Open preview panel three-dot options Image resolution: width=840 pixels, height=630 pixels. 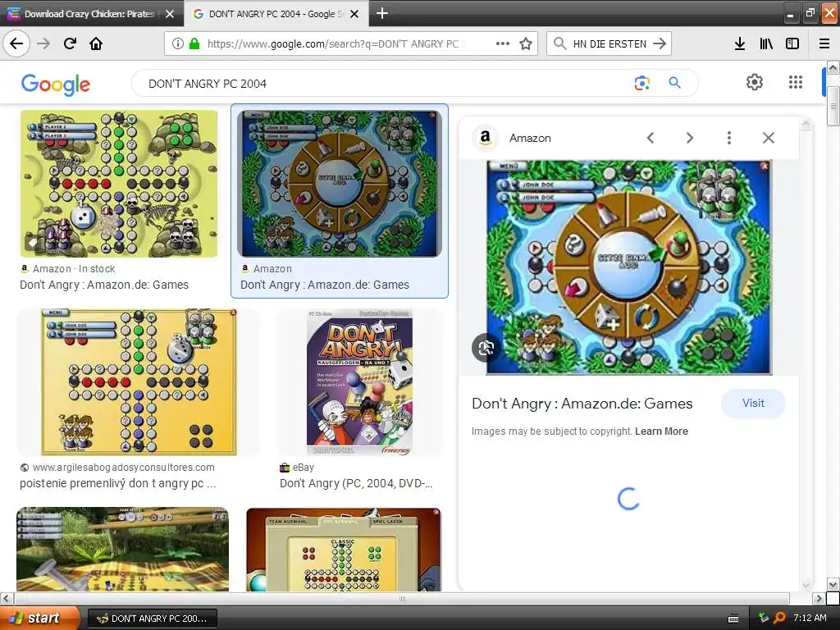point(728,138)
